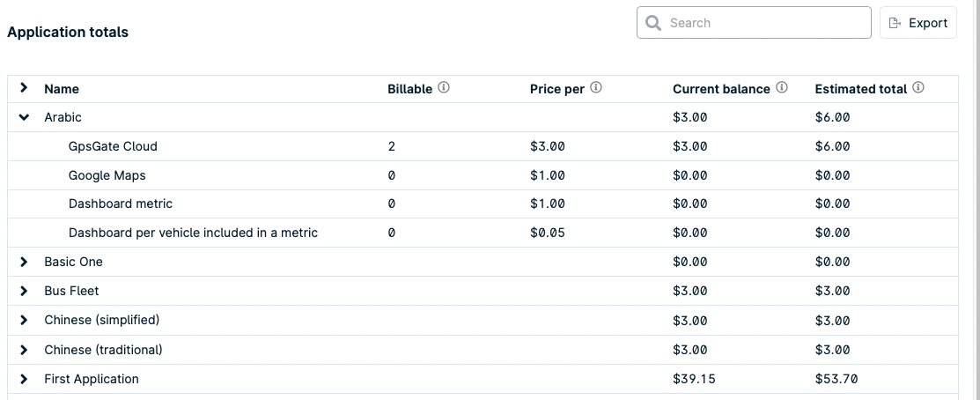Expand the Chinese (simplified) row
The height and width of the screenshot is (400, 980).
pyautogui.click(x=24, y=320)
